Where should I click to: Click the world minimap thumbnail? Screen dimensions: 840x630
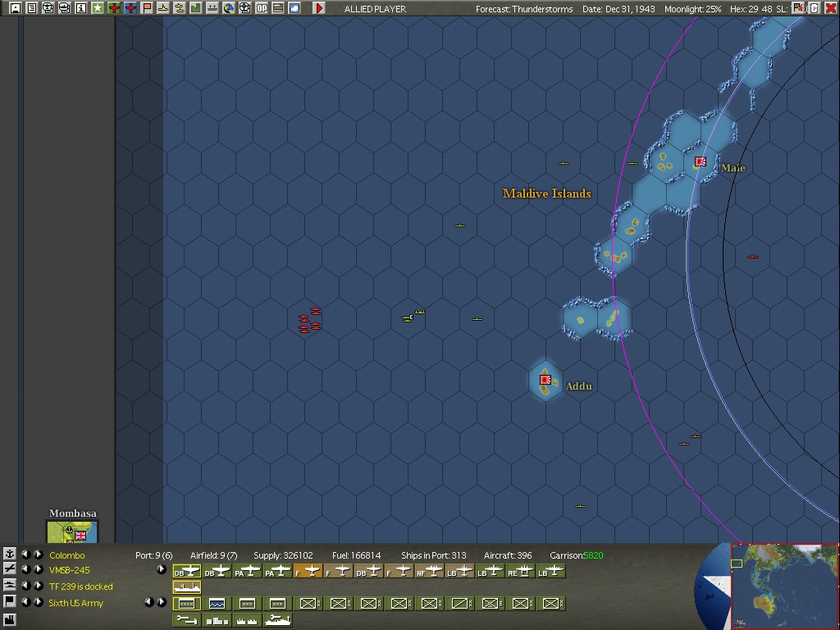[x=784, y=587]
